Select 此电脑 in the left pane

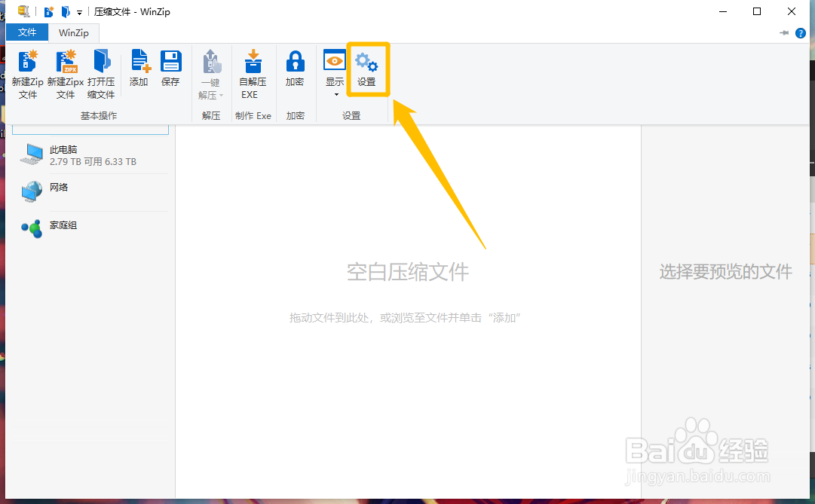(90, 155)
